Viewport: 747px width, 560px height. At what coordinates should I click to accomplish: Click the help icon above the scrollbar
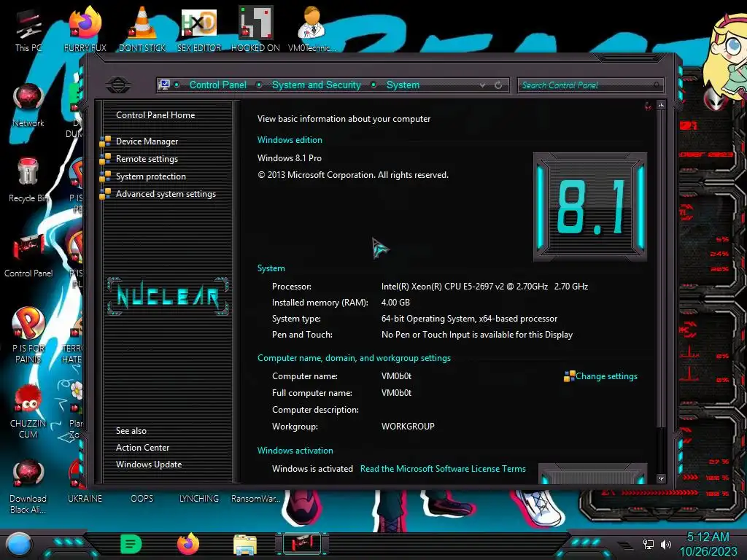click(x=648, y=106)
